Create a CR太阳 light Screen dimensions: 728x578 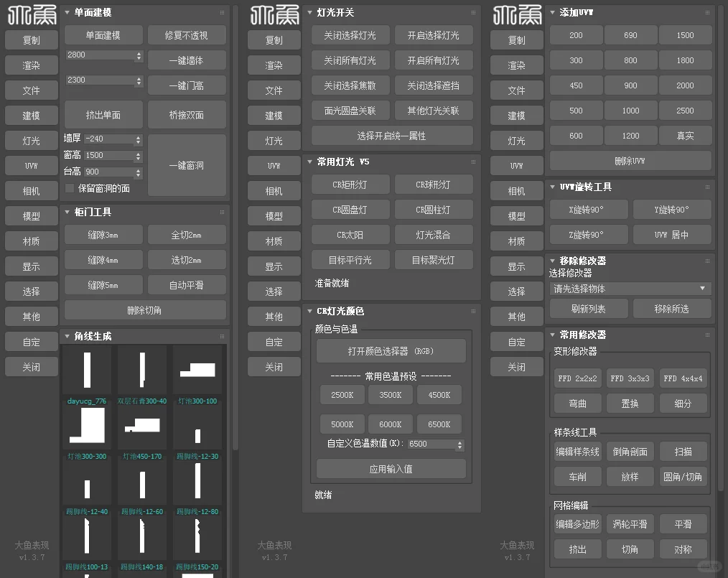click(x=350, y=235)
